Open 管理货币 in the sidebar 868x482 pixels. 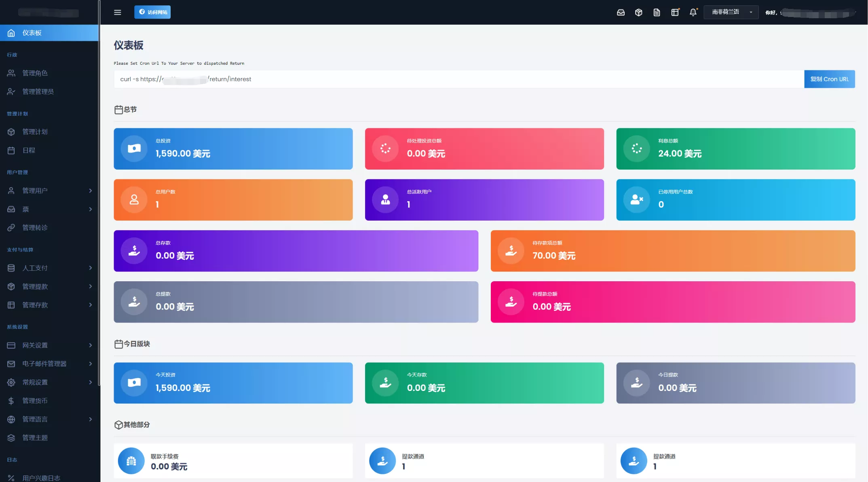(x=49, y=401)
